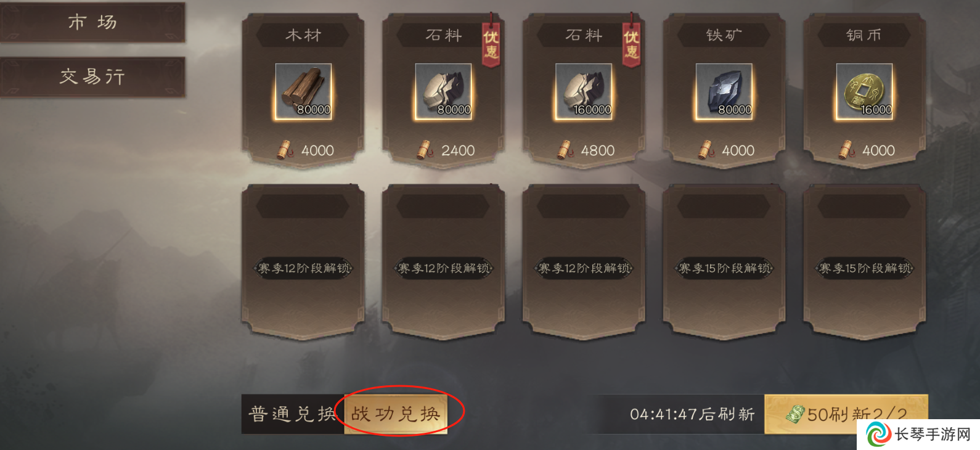Switch to 战功兑换 merit exchange
This screenshot has width=980, height=450.
(396, 414)
